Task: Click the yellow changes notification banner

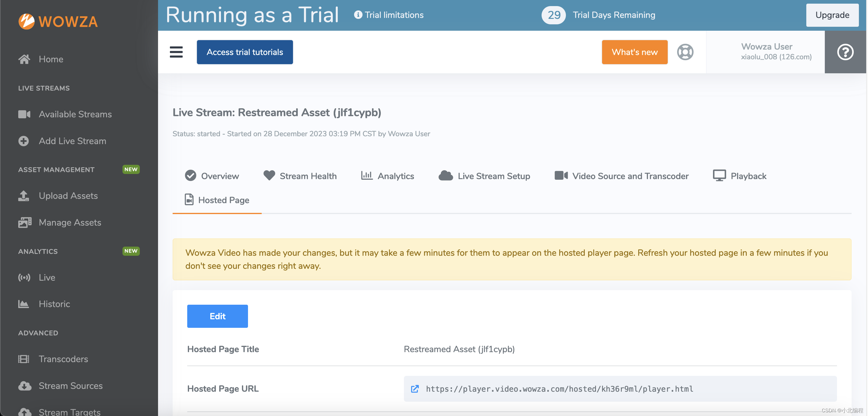Action: (512, 259)
